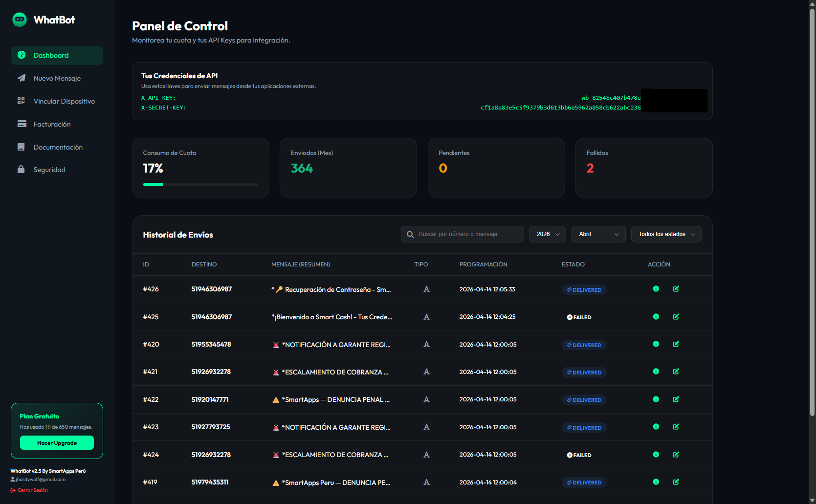The height and width of the screenshot is (504, 816).
Task: Navigate to Facturación section
Action: (57, 124)
